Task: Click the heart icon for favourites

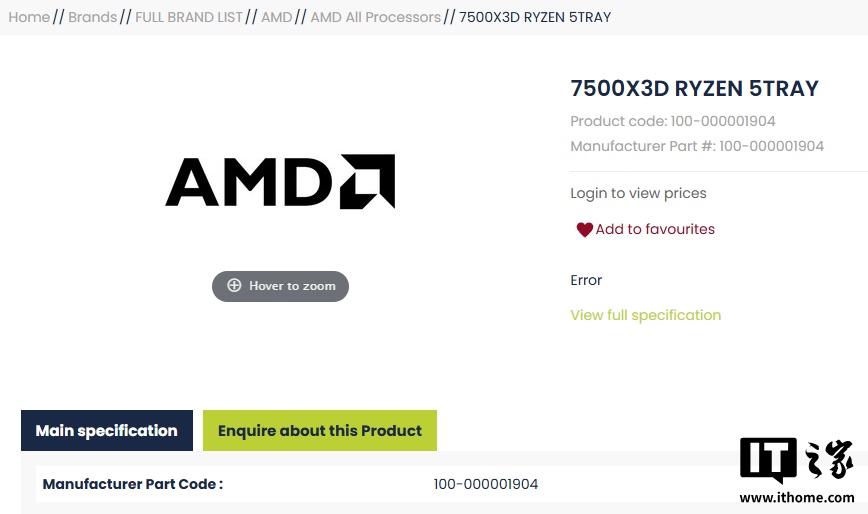Action: tap(585, 230)
